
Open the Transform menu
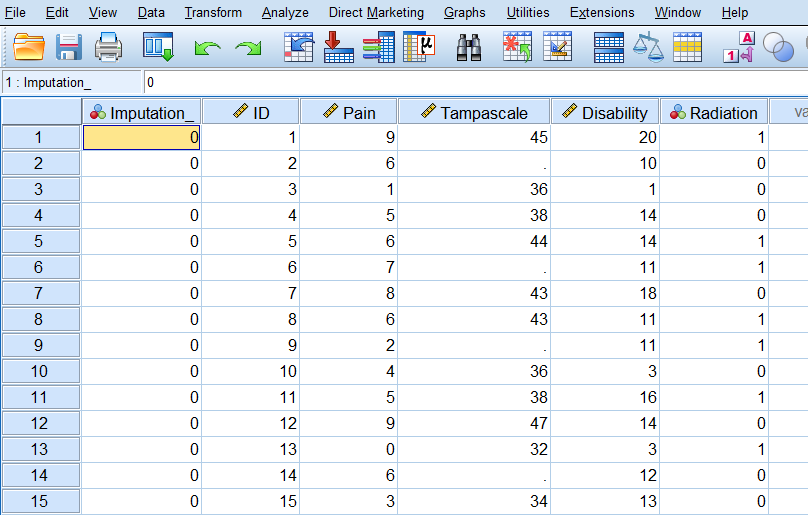pyautogui.click(x=213, y=12)
